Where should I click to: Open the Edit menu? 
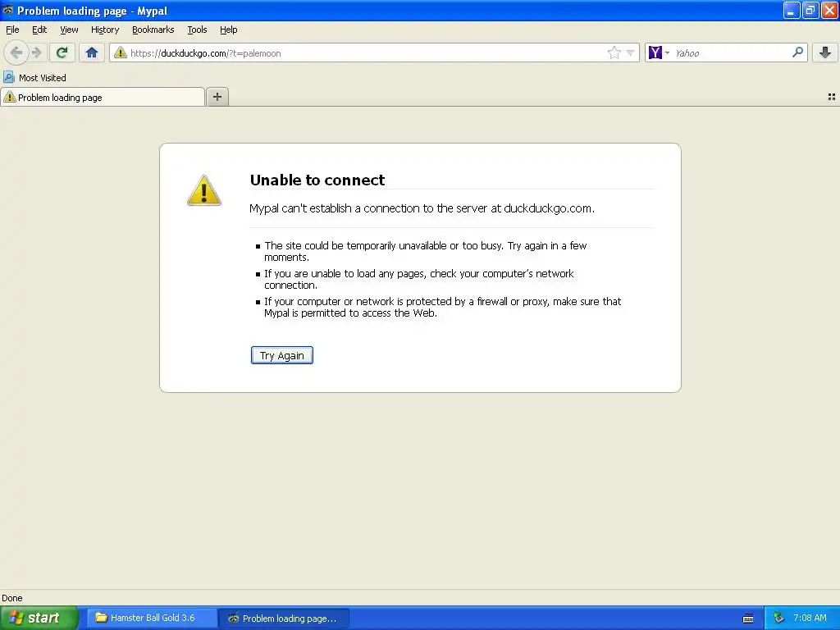pyautogui.click(x=39, y=30)
